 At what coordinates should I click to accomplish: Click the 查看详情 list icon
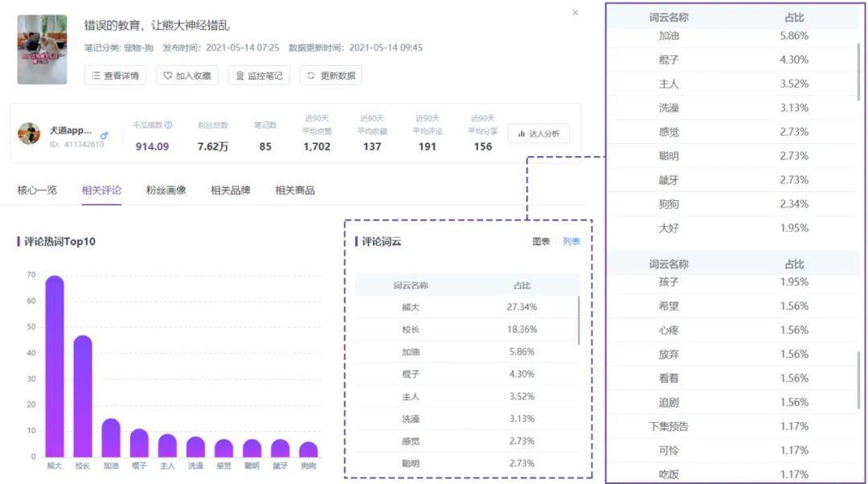click(x=96, y=76)
